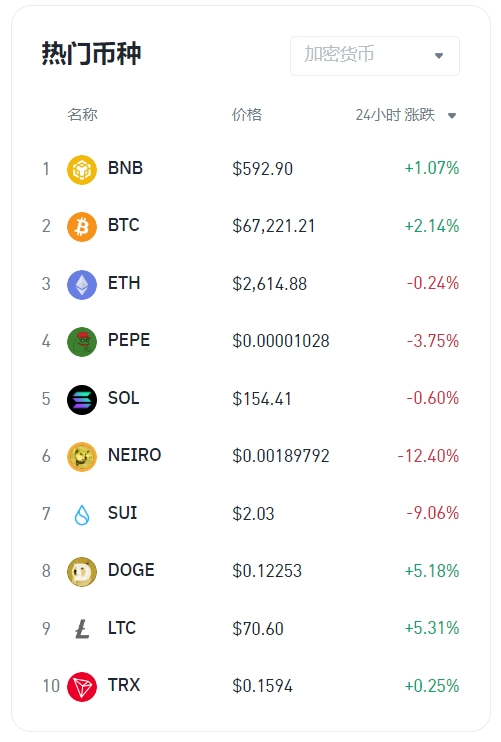This screenshot has width=501, height=742.
Task: Click the Dogecoin DOGE icon
Action: (x=82, y=572)
